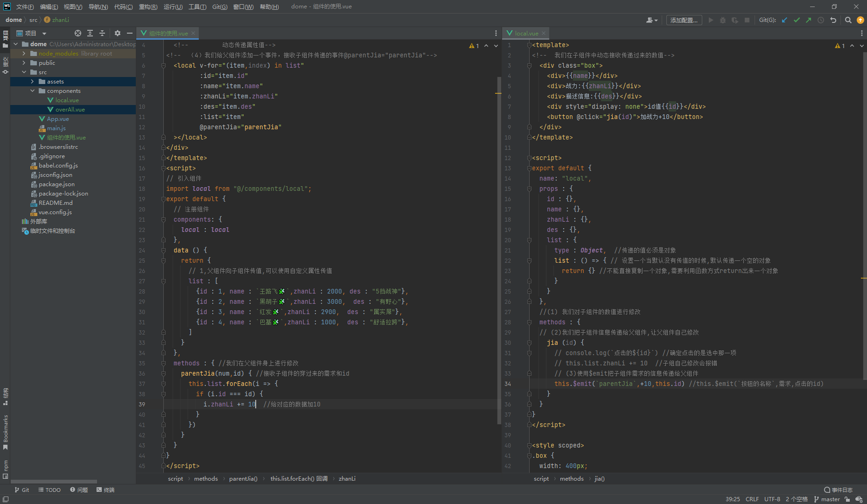
Task: Click the Git update project arrow icon
Action: (x=784, y=20)
